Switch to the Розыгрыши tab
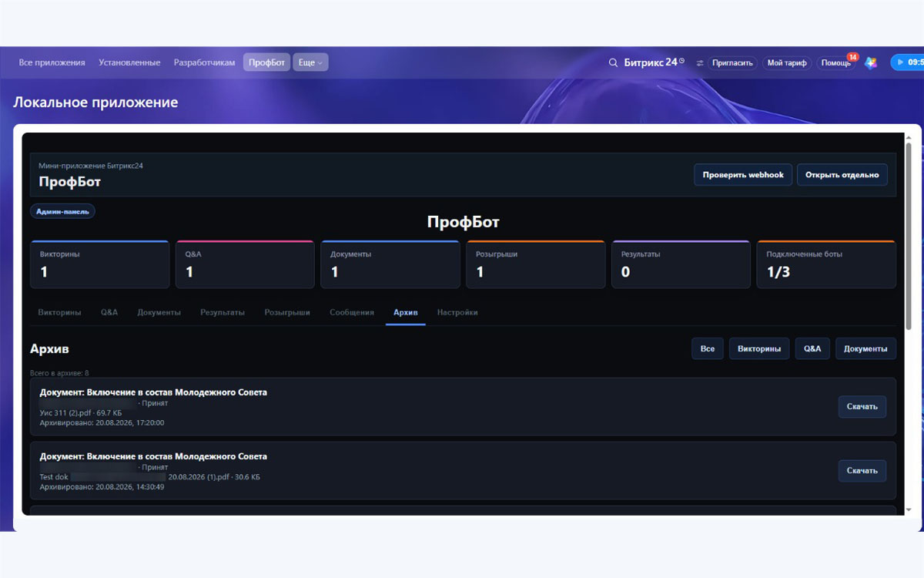 [x=287, y=312]
